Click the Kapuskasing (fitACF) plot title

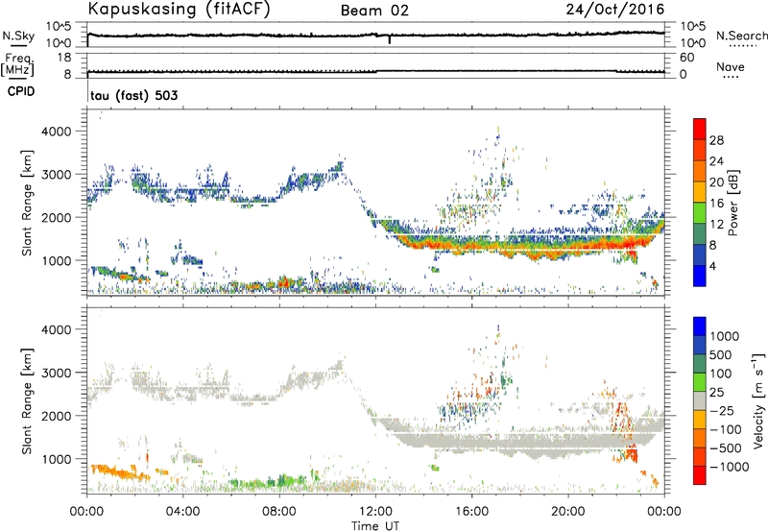point(179,10)
